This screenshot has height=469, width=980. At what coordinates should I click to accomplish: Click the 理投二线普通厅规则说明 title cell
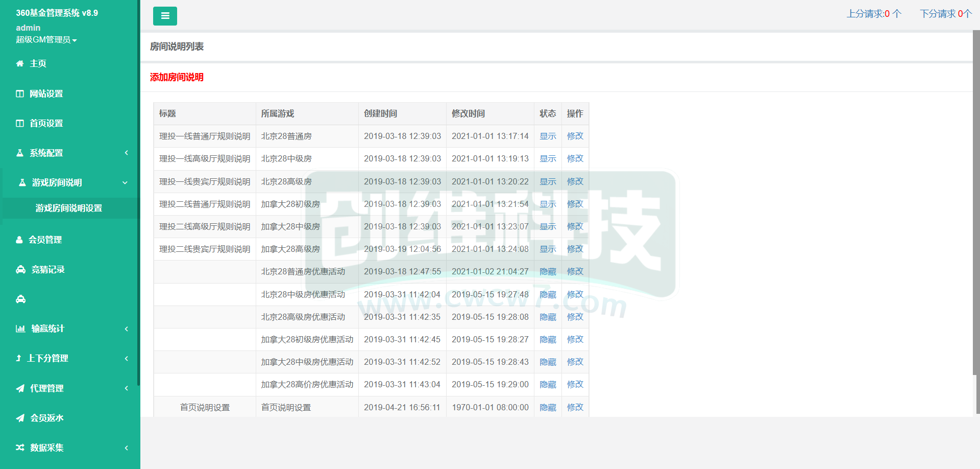pos(205,204)
